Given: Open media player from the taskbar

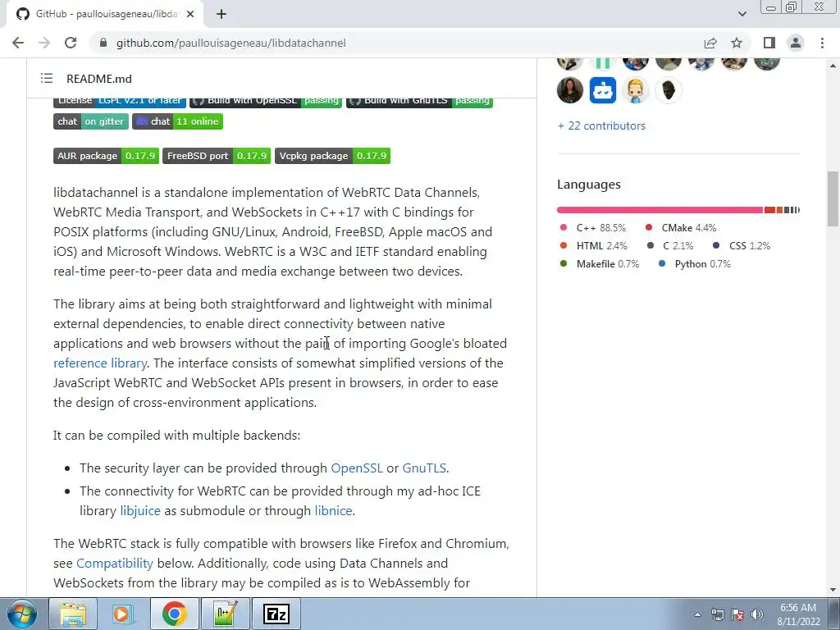Looking at the screenshot, I should (123, 614).
